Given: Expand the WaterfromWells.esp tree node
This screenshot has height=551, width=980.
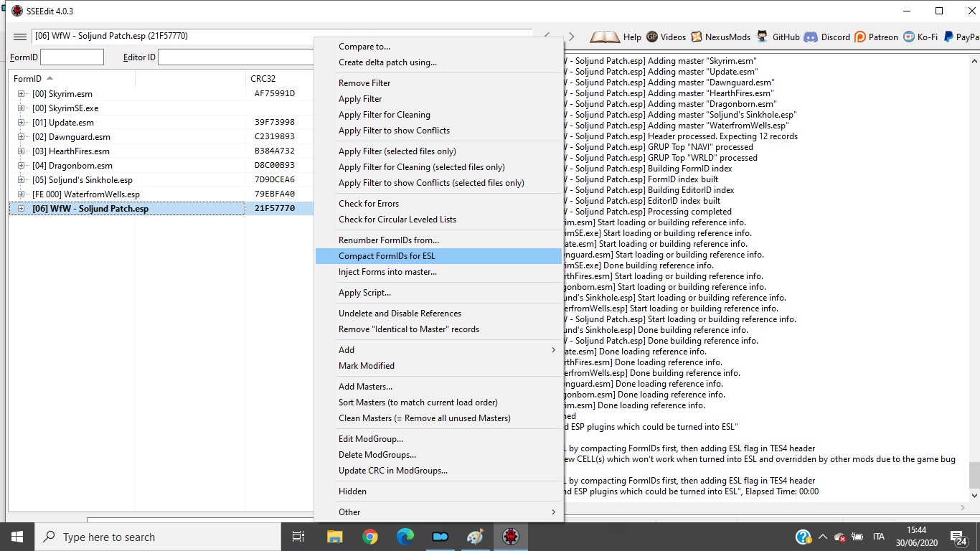Looking at the screenshot, I should 22,194.
